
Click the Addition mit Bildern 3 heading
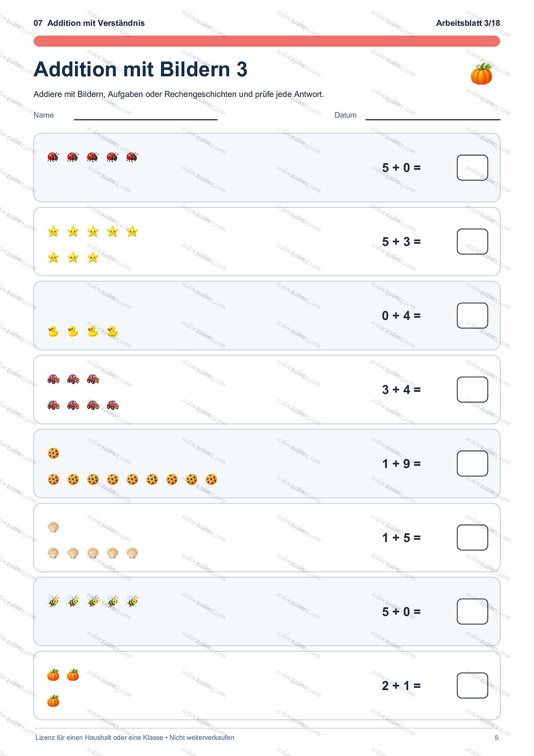click(140, 69)
